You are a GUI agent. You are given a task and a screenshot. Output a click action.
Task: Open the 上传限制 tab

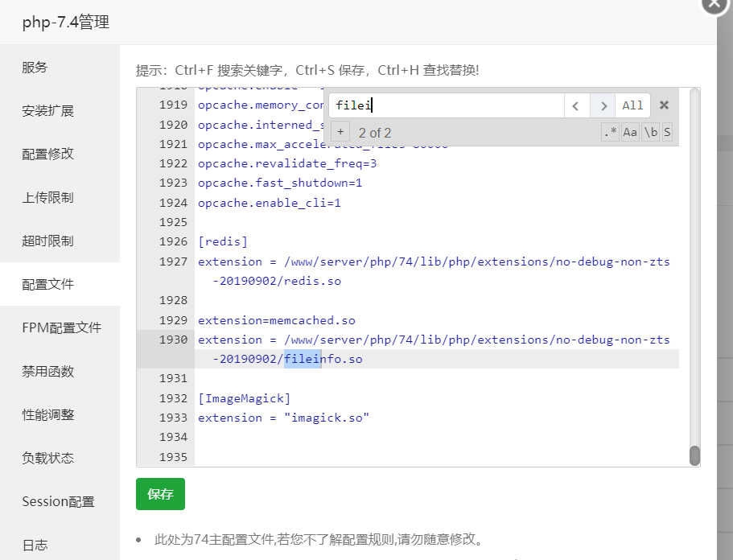pyautogui.click(x=60, y=197)
